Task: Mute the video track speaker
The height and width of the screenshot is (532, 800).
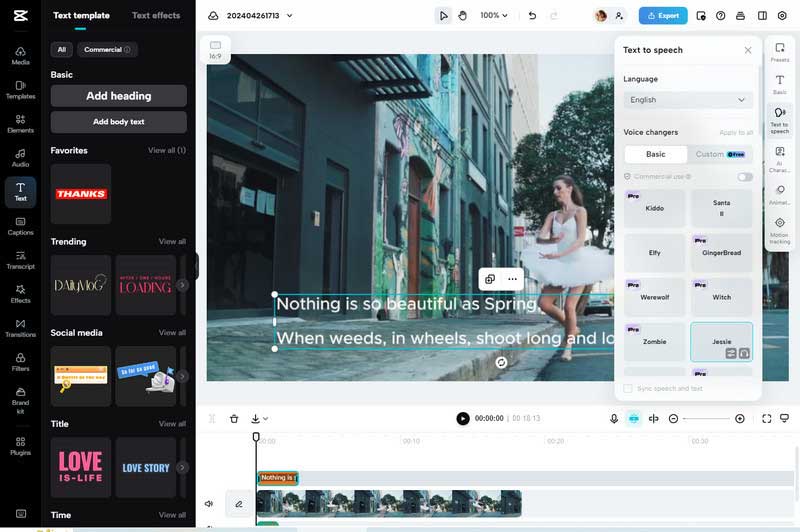Action: pos(209,504)
